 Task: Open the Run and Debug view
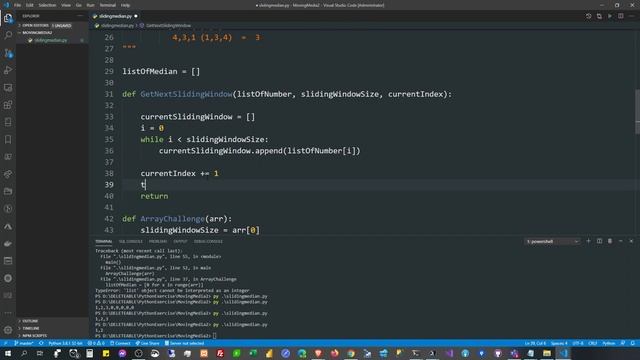pos(8,70)
